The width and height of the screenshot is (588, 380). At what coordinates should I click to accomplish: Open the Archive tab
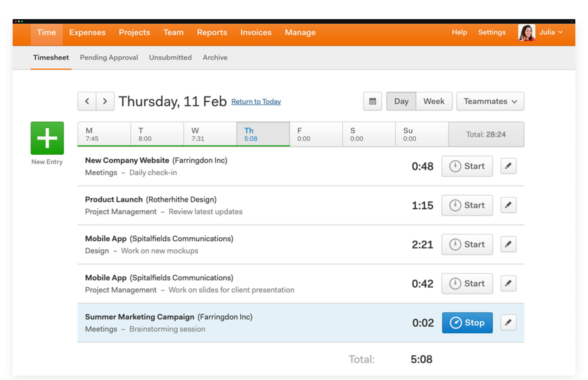point(215,57)
